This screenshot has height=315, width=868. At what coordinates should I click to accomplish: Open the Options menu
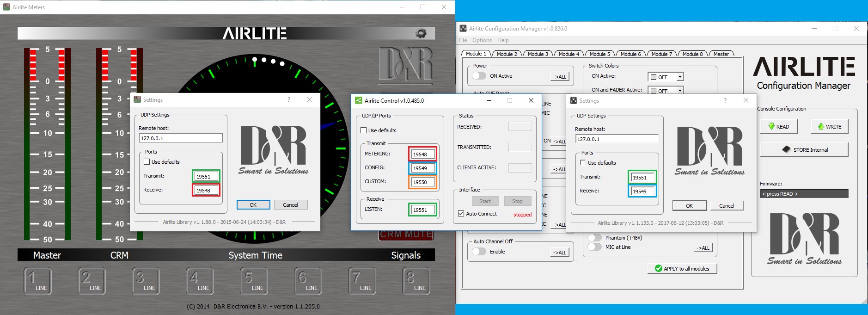click(482, 40)
